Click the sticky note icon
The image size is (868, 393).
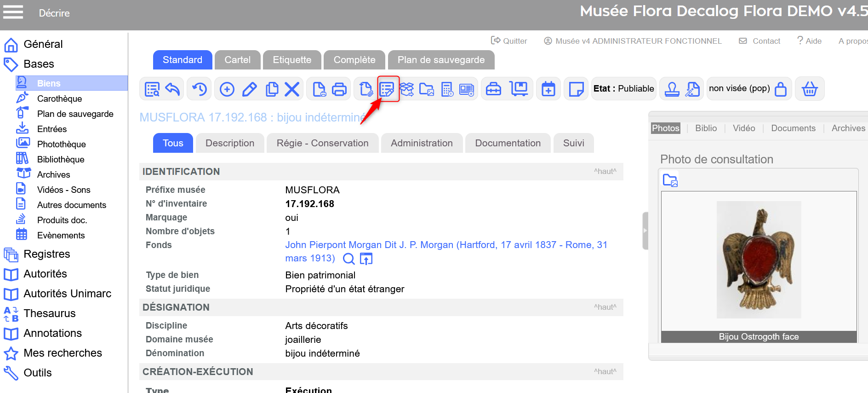pyautogui.click(x=576, y=89)
